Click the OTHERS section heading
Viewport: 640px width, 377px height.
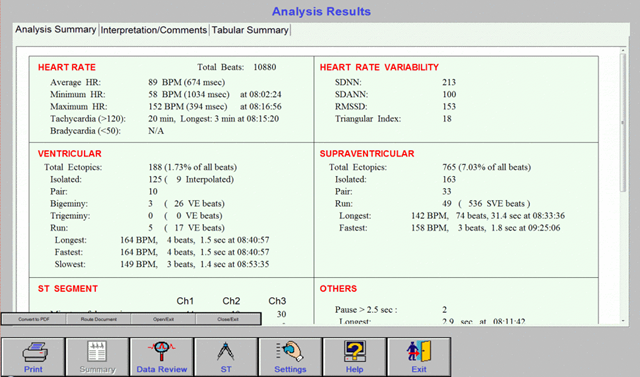(x=338, y=289)
